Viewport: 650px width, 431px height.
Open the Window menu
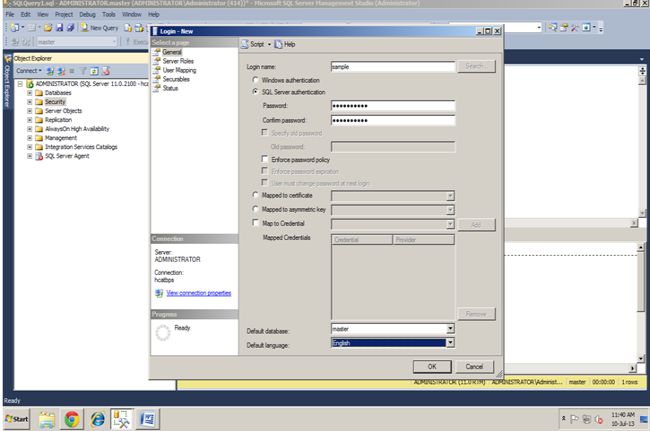[132, 15]
